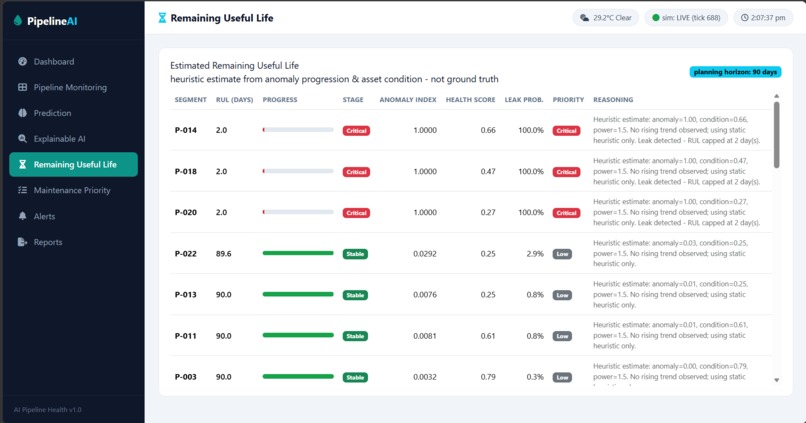Click the Stable stage badge for P-022

[x=355, y=254]
